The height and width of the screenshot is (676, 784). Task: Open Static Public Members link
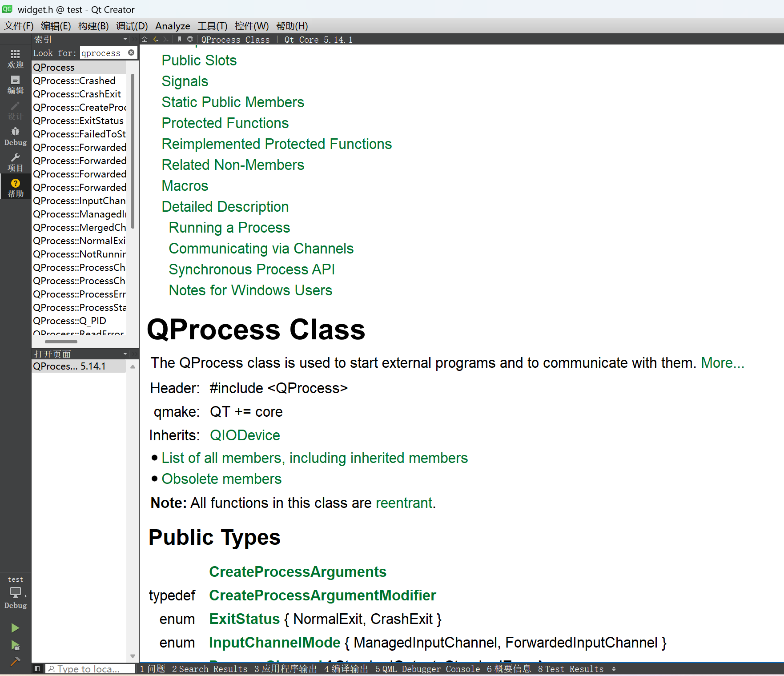233,102
